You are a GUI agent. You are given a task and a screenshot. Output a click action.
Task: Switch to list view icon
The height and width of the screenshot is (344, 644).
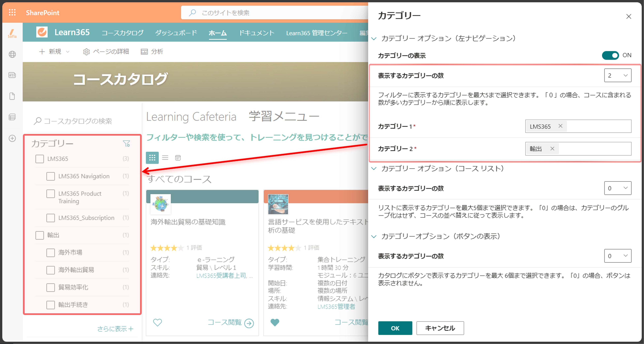point(165,158)
